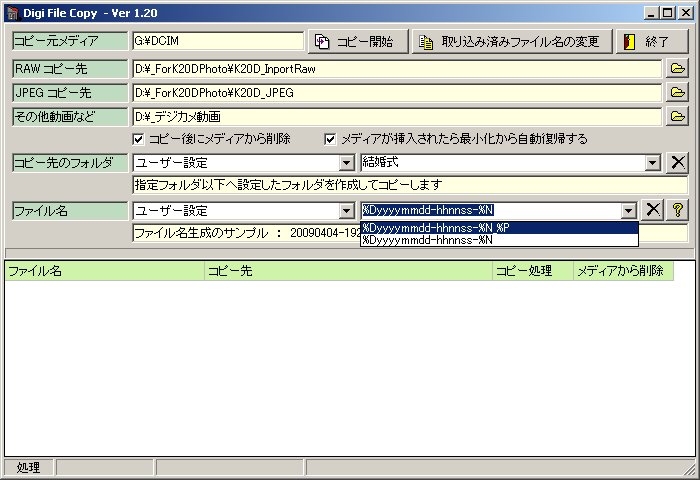Expand the 結婚式 folder name dropdown

click(652, 163)
